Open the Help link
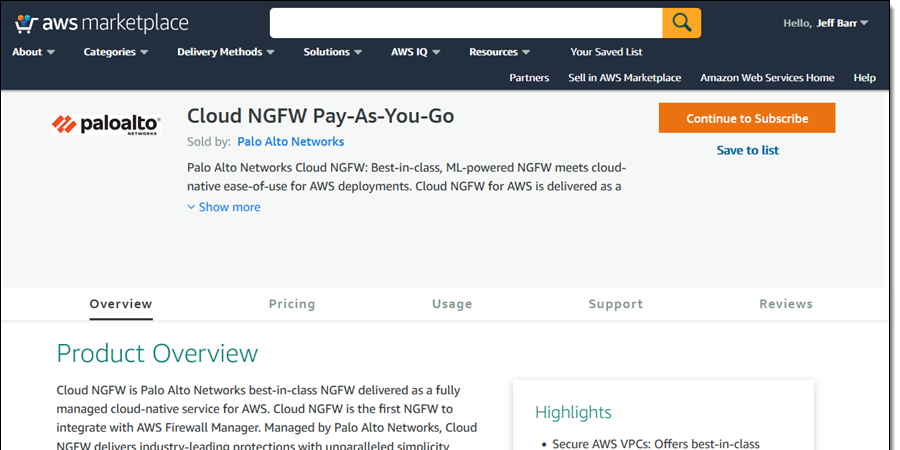Screen dimensions: 900x450 pyautogui.click(x=864, y=78)
